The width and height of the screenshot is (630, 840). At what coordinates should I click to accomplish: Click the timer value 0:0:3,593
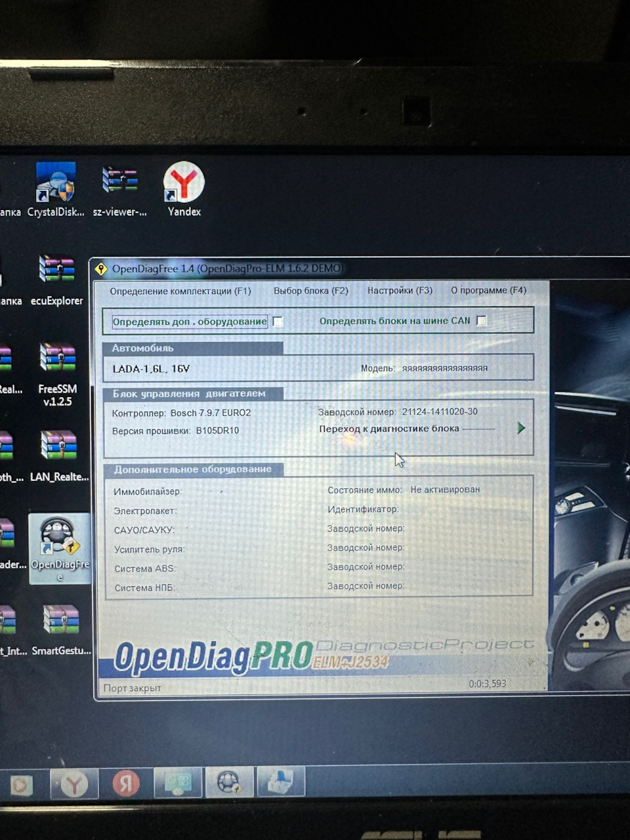488,684
